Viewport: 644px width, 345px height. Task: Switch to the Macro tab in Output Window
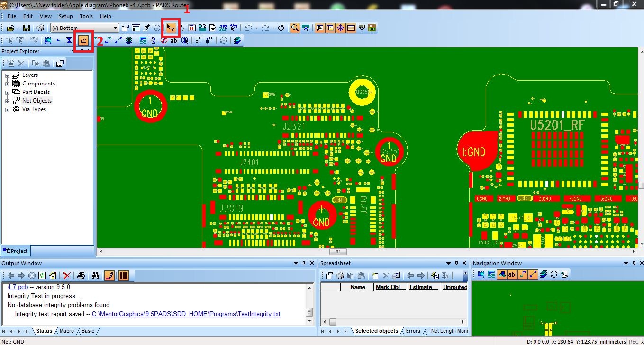(67, 331)
